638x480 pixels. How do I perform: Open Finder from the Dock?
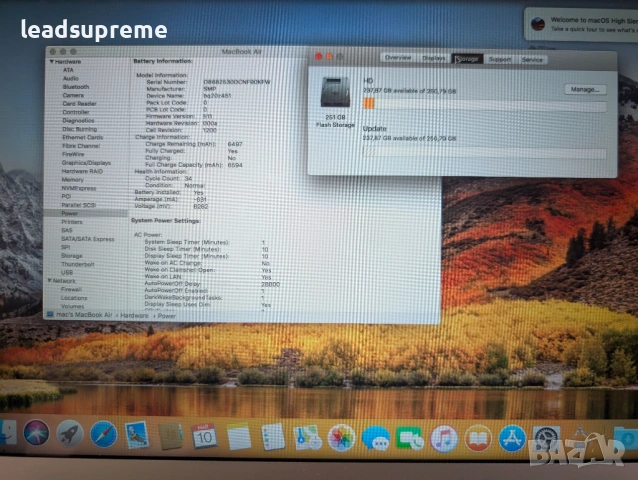7,432
